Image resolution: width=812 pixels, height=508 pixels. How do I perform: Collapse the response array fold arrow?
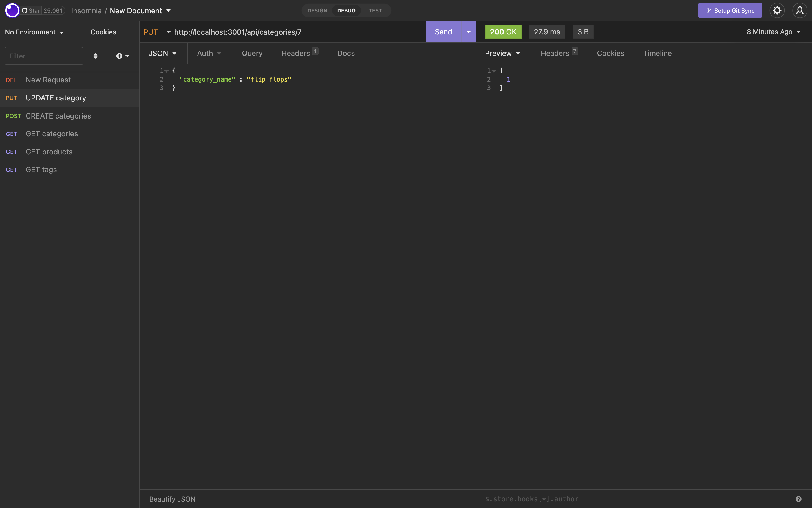tap(494, 71)
